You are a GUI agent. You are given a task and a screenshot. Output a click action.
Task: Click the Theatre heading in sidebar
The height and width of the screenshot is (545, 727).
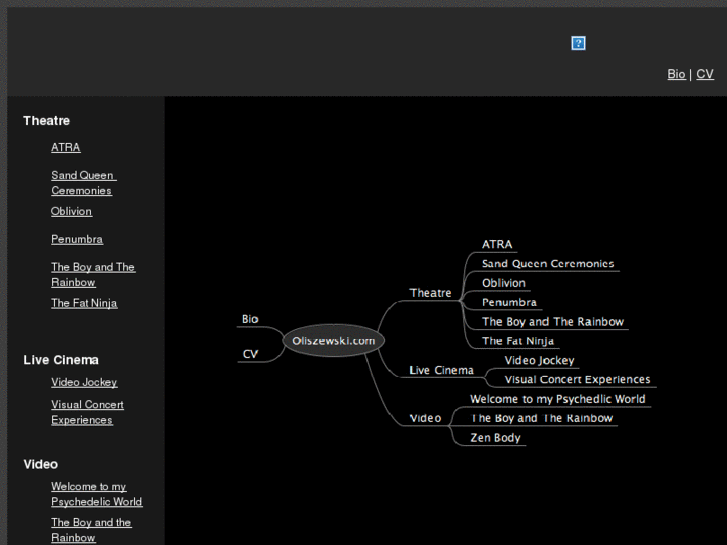click(x=46, y=121)
